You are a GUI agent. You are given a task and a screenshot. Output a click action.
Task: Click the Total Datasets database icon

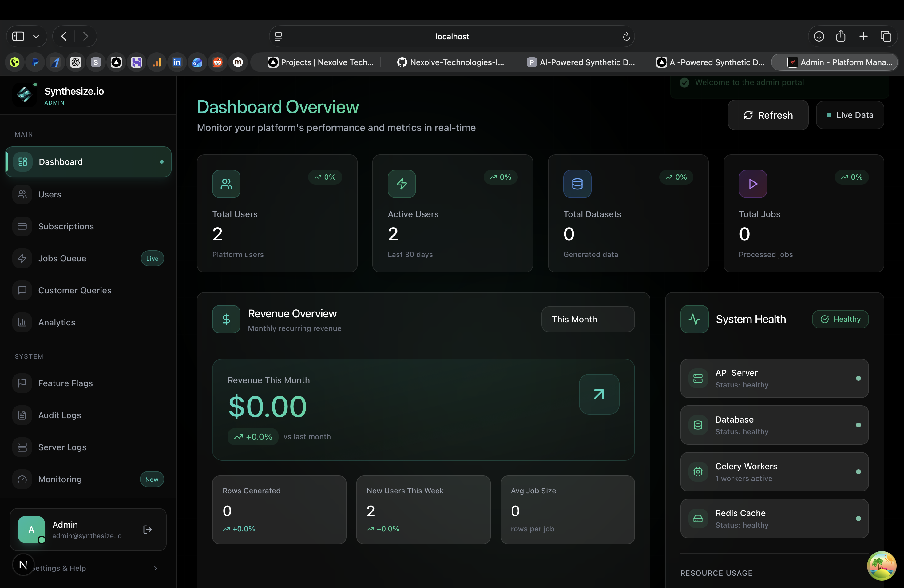[577, 184]
